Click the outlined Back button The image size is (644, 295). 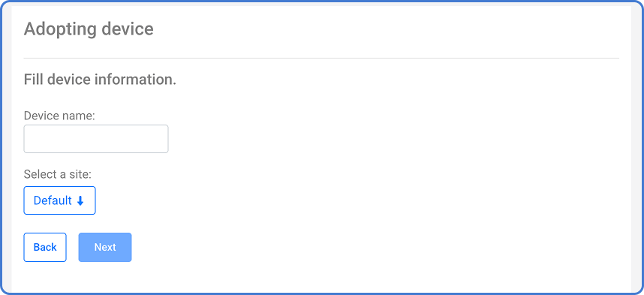tap(45, 248)
